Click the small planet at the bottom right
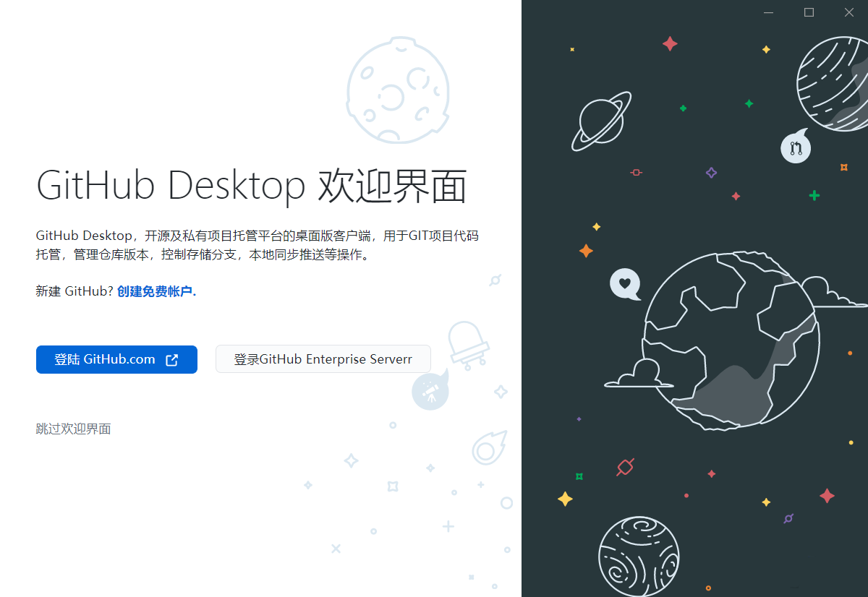The height and width of the screenshot is (597, 868). click(639, 557)
